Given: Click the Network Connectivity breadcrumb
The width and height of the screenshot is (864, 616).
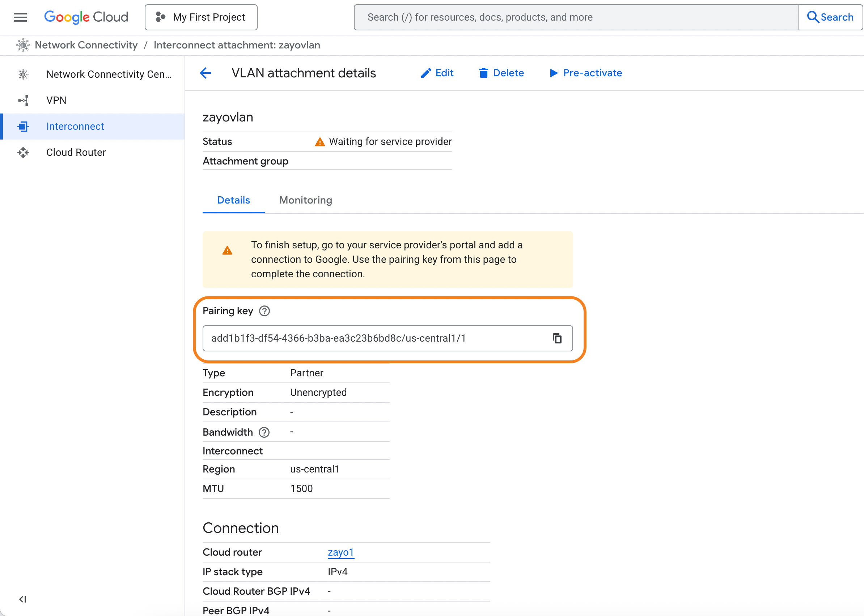Looking at the screenshot, I should [x=86, y=45].
